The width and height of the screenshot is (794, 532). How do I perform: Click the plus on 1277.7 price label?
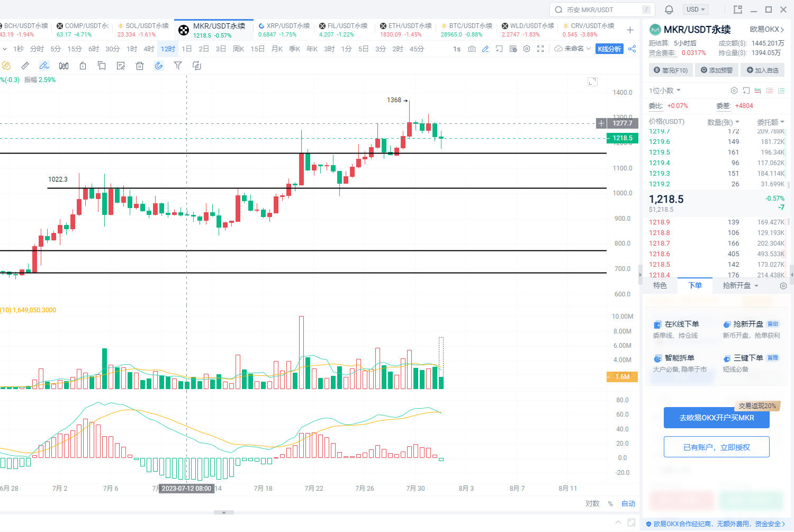point(601,123)
